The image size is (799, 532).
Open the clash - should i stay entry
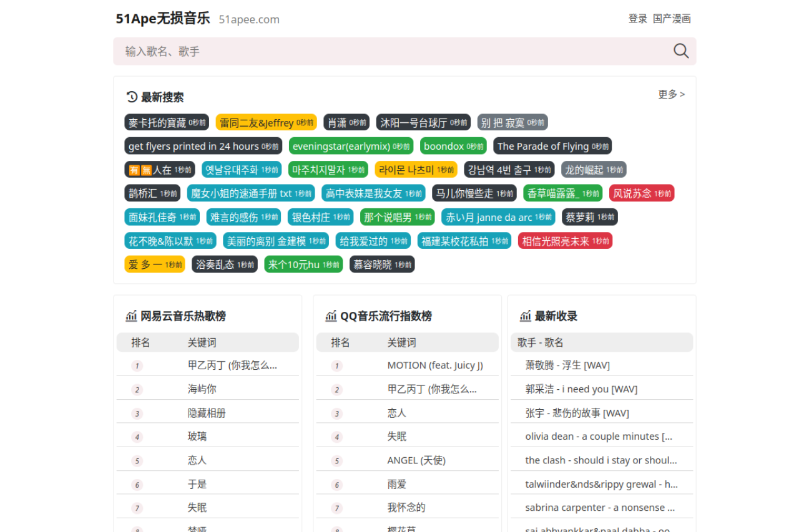coord(601,460)
